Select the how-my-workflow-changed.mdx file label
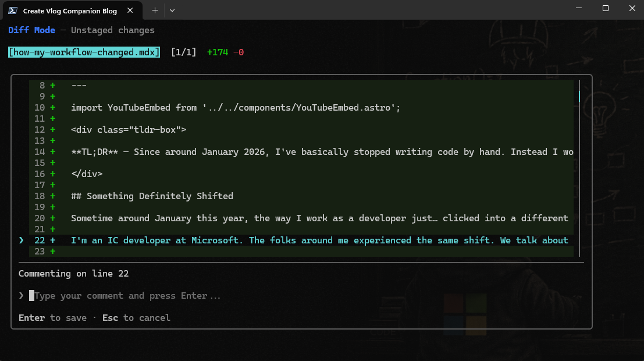This screenshot has height=361, width=644. (x=84, y=52)
